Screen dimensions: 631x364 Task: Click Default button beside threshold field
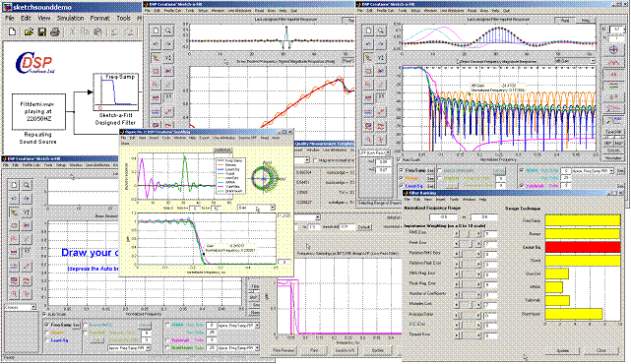[x=364, y=227]
